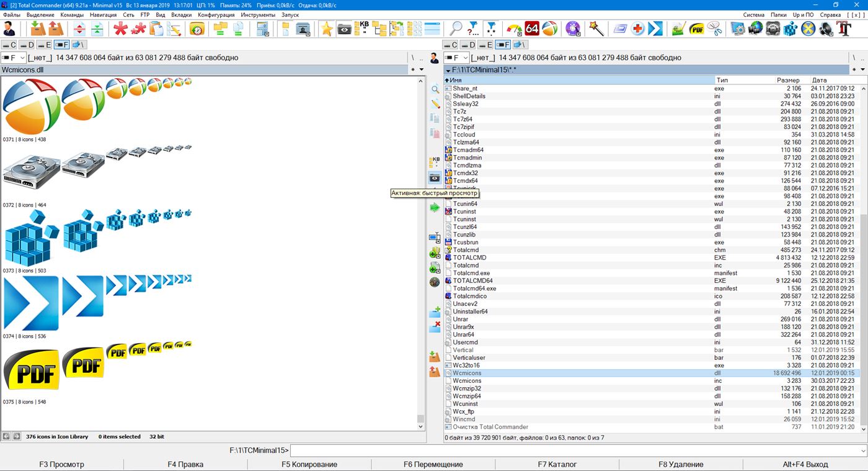The image size is (868, 471).
Task: Toggle quick view eye button in vertical bar
Action: pyautogui.click(x=435, y=178)
